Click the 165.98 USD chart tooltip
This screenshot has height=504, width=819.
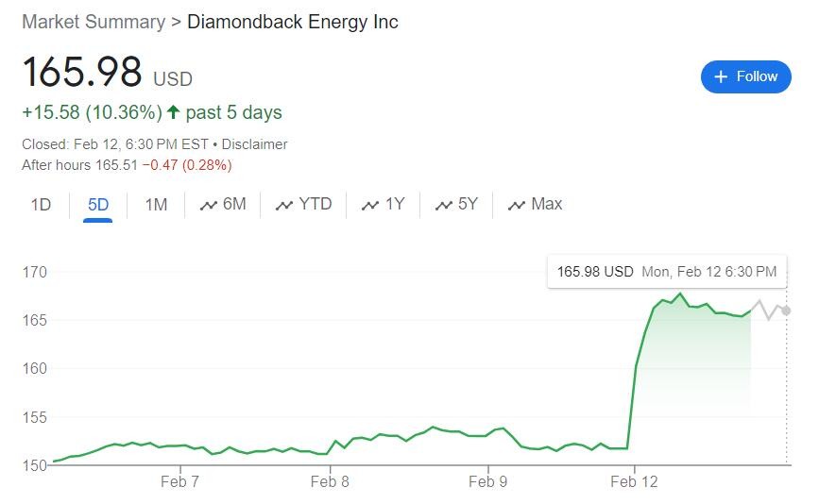tap(666, 272)
